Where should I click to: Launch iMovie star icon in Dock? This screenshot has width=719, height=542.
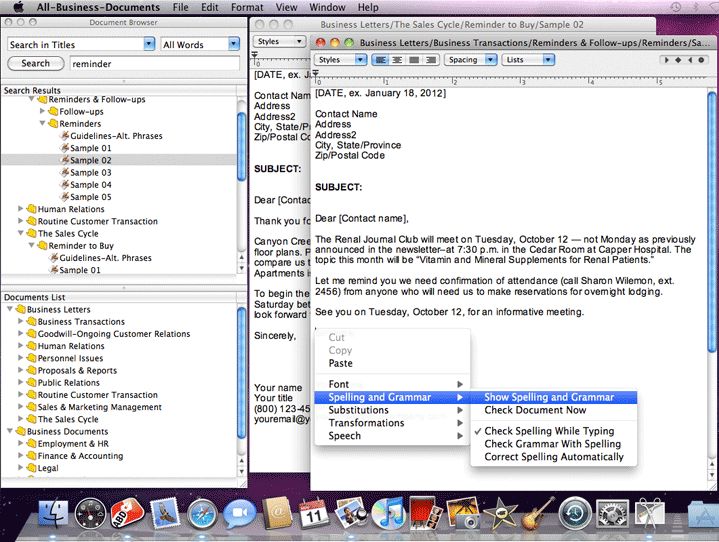tap(500, 514)
